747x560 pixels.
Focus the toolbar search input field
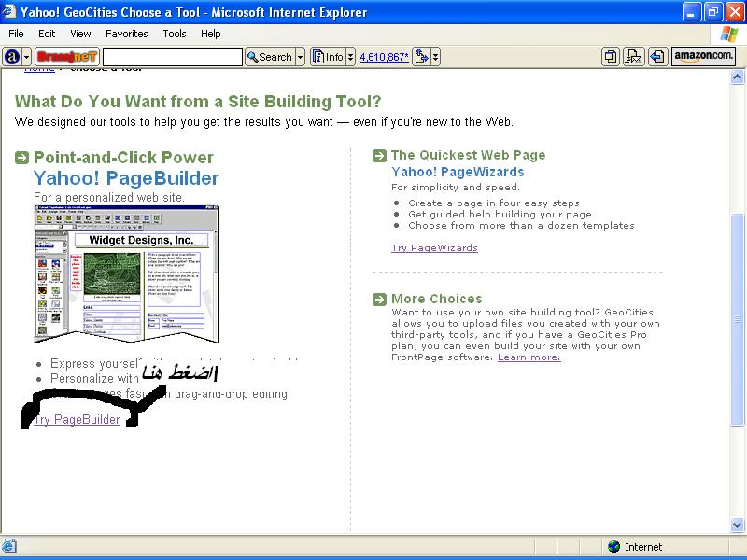(x=173, y=57)
